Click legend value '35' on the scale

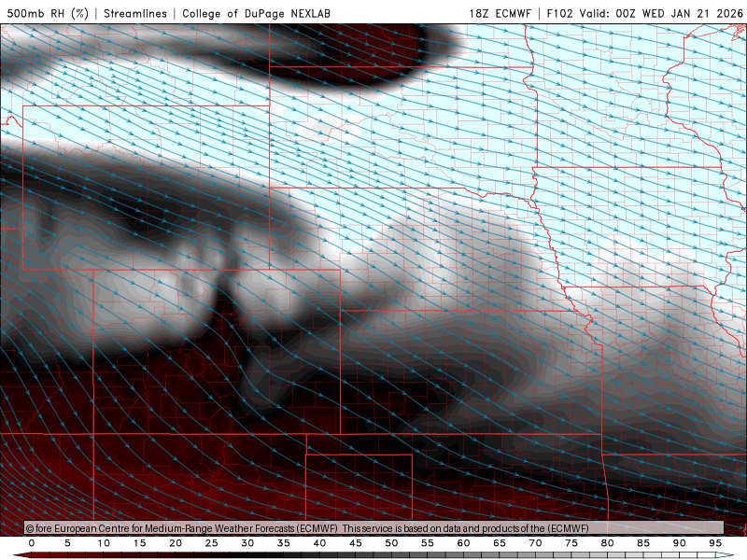pyautogui.click(x=284, y=543)
